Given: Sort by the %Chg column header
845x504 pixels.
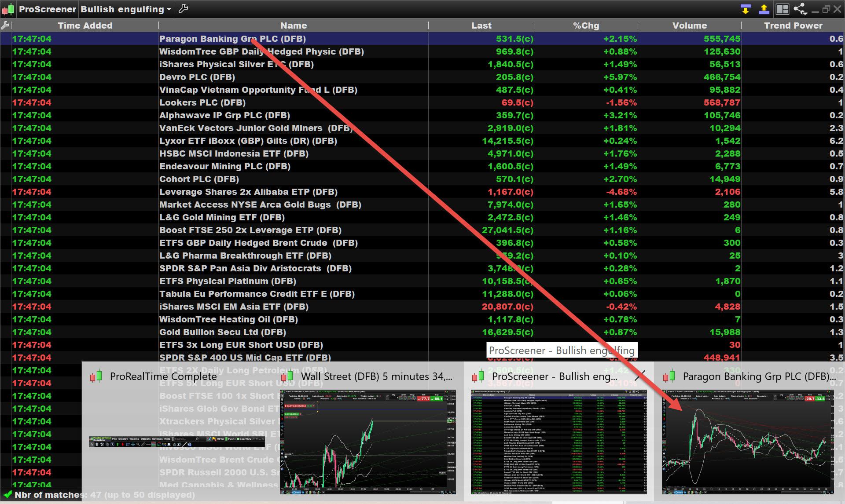Looking at the screenshot, I should (586, 26).
